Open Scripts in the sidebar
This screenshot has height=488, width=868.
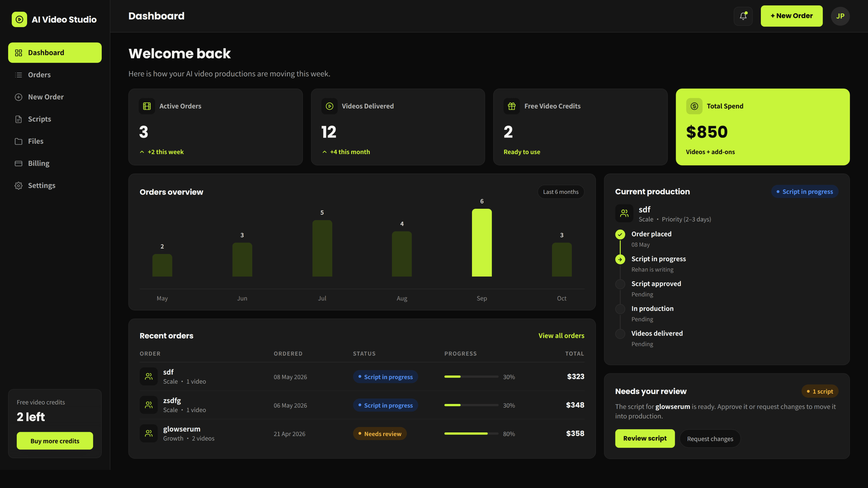(x=55, y=119)
